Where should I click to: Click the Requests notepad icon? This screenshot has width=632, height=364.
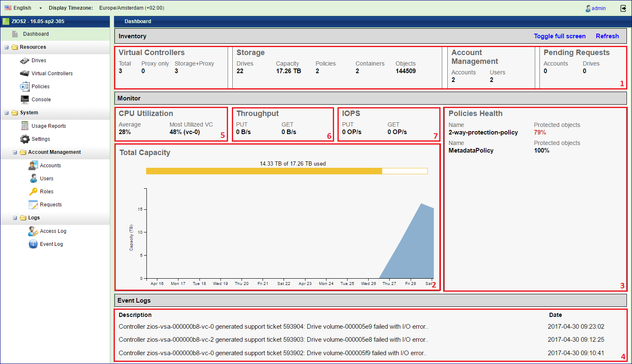[33, 205]
